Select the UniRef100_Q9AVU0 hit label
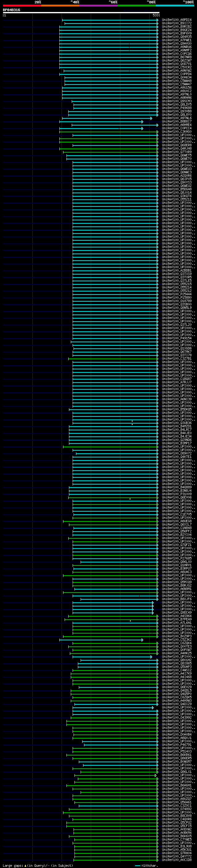The height and width of the screenshot is (868, 197). click(176, 43)
